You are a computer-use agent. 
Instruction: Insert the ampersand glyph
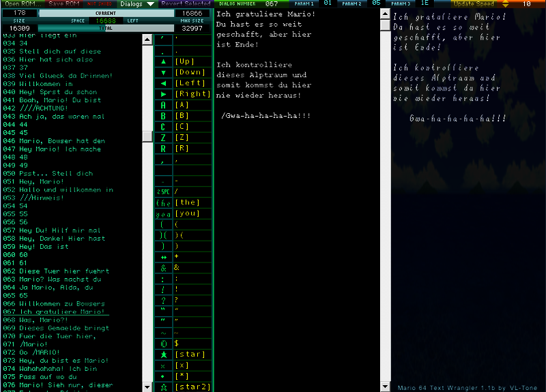point(163,268)
